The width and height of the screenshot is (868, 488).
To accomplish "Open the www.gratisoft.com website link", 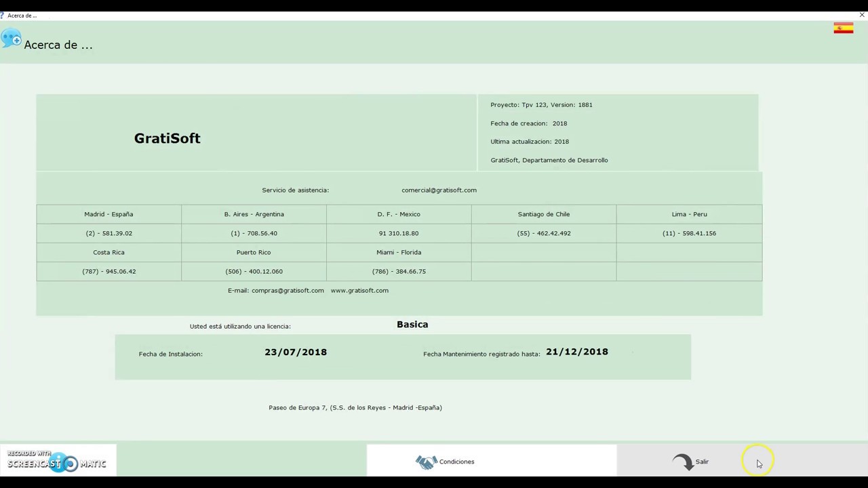I will (x=359, y=291).
